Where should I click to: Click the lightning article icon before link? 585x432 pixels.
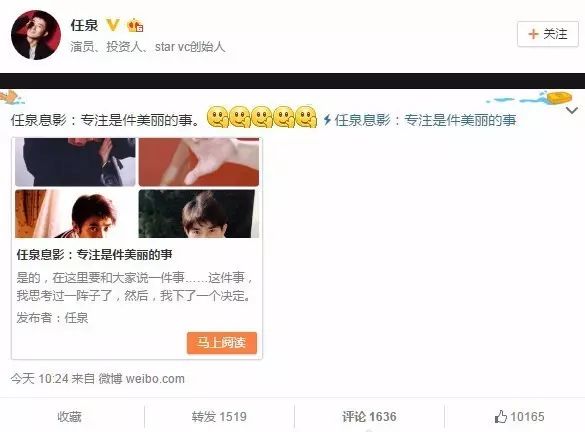coord(327,120)
